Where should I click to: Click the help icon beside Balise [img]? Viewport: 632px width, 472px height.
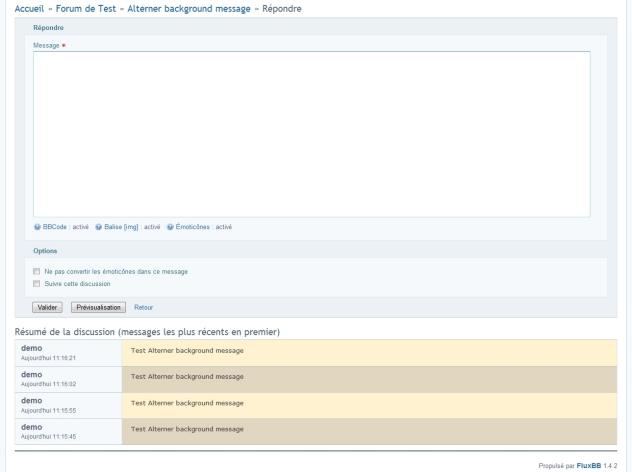(99, 226)
